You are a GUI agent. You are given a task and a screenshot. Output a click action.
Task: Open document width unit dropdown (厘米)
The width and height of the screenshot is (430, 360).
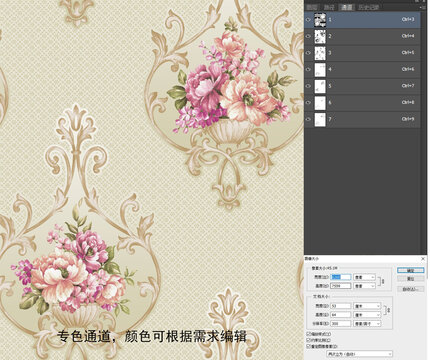click(367, 306)
